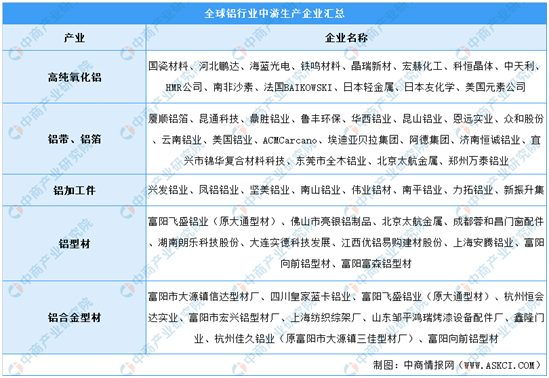Click the company name 湖南朗乐科技股份

click(x=198, y=242)
